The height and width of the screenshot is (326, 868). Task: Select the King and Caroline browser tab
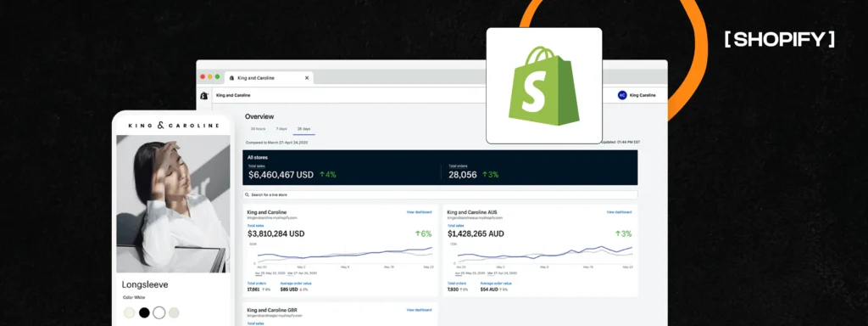(269, 78)
